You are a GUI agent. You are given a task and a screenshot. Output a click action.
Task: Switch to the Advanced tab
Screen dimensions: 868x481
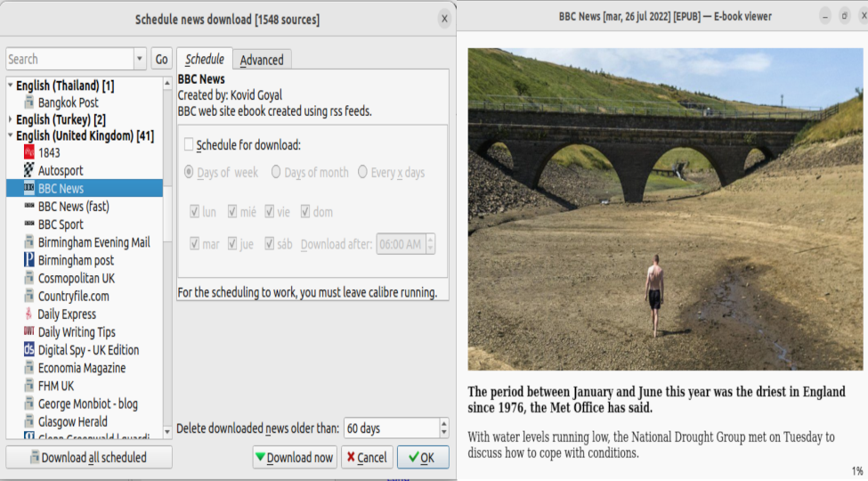tap(262, 60)
